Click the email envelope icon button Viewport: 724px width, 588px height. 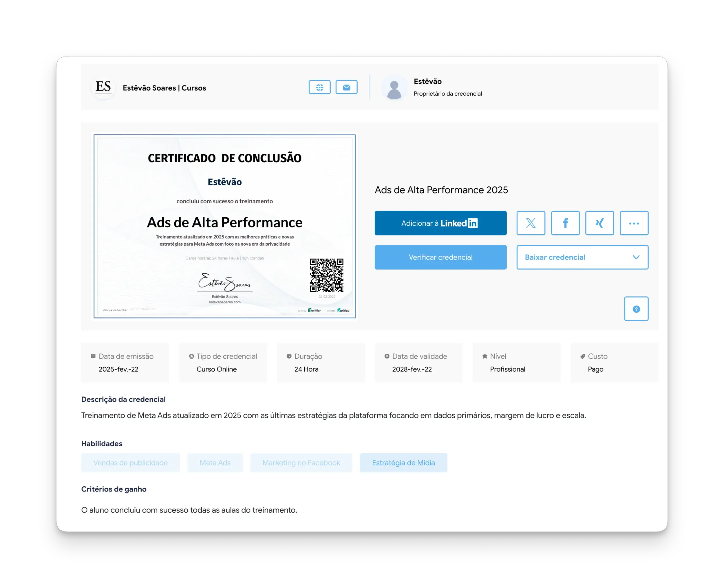(346, 87)
